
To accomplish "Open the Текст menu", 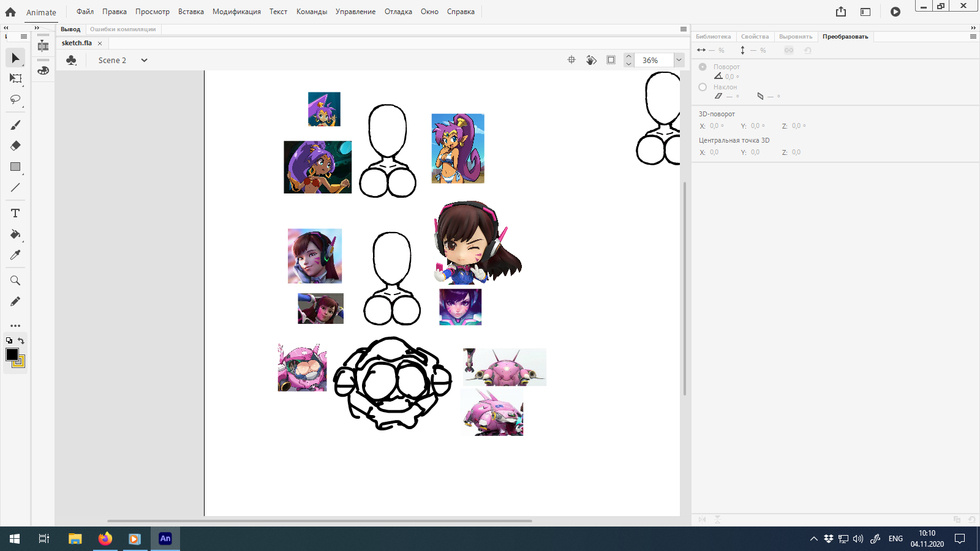I will click(x=278, y=12).
